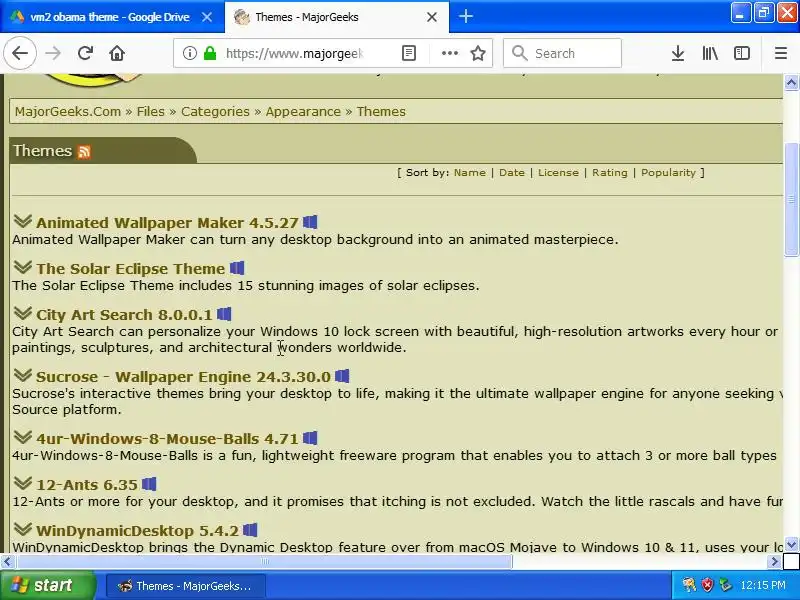800x600 pixels.
Task: Open the Library bookshelf icon
Action: coord(710,53)
